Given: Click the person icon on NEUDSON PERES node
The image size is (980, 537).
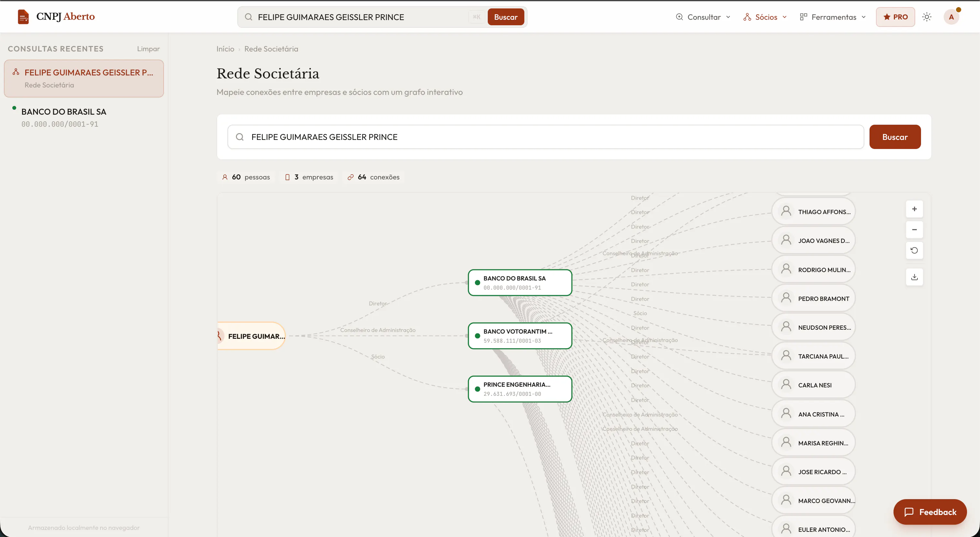Looking at the screenshot, I should [786, 327].
